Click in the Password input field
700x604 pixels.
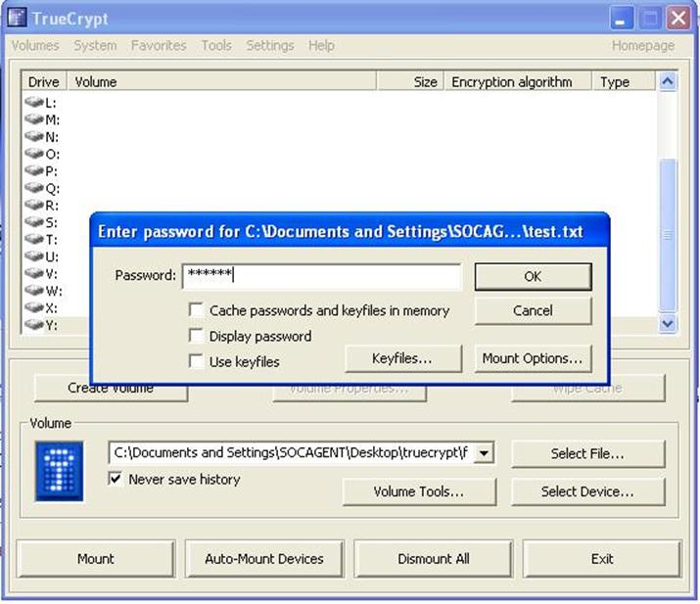coord(321,276)
